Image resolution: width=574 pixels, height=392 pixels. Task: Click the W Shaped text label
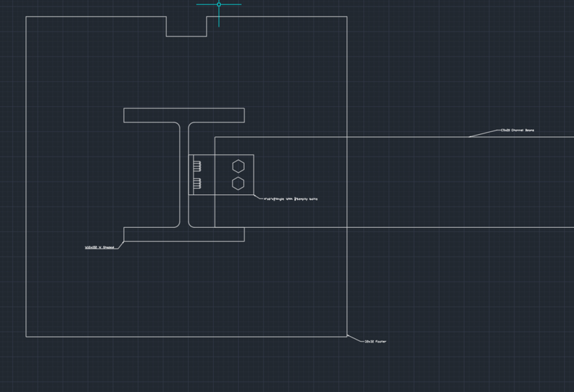pos(100,247)
